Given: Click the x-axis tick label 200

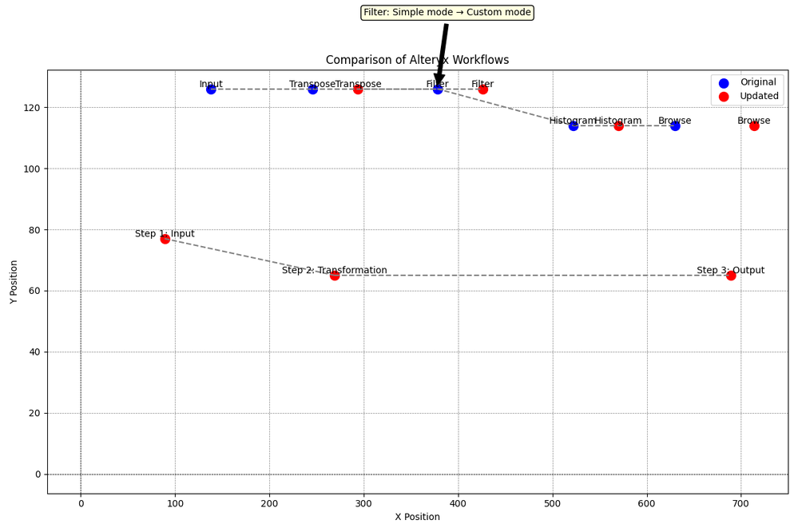Looking at the screenshot, I should tap(270, 503).
